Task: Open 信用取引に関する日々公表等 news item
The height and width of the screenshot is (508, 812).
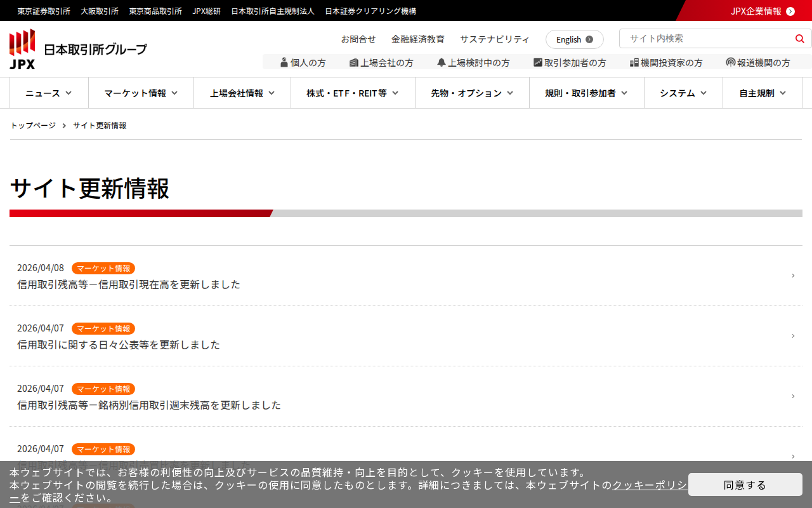Action: 119,345
